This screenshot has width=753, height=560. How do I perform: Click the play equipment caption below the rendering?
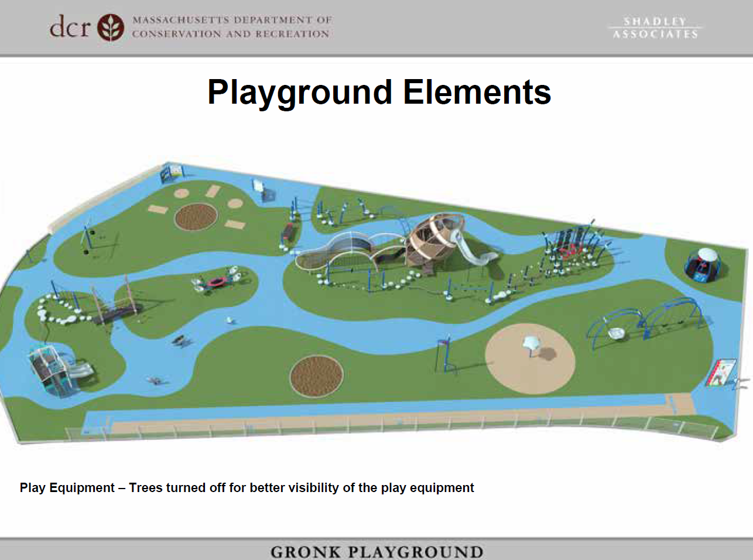[x=247, y=487]
